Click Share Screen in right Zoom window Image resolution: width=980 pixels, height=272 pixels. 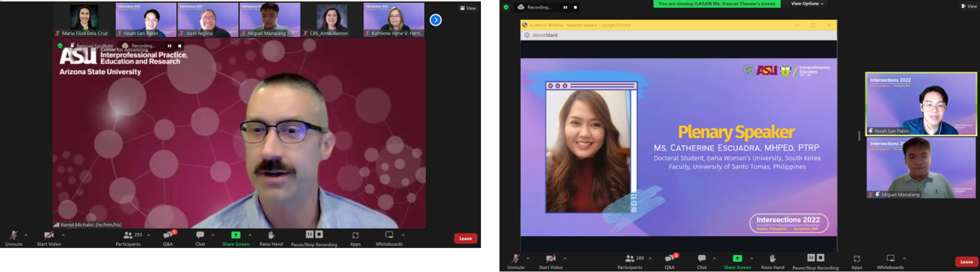[737, 261]
